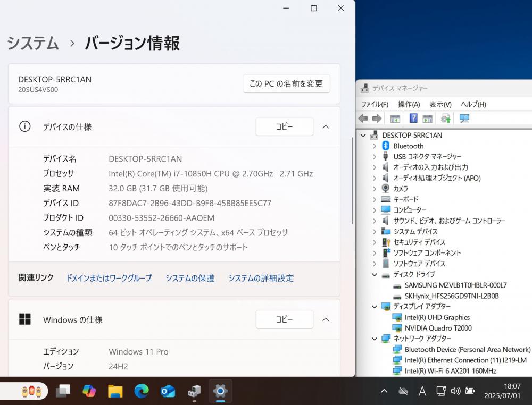532x405 pixels.
Task: Collapse the ディスク ドライブ node
Action: (x=374, y=275)
